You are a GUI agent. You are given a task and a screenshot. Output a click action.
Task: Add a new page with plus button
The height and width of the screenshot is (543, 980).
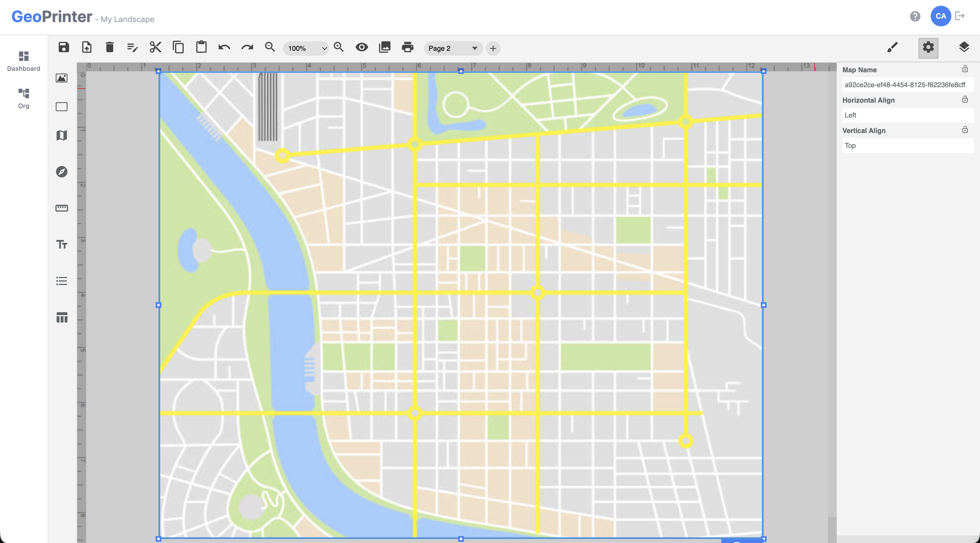493,48
